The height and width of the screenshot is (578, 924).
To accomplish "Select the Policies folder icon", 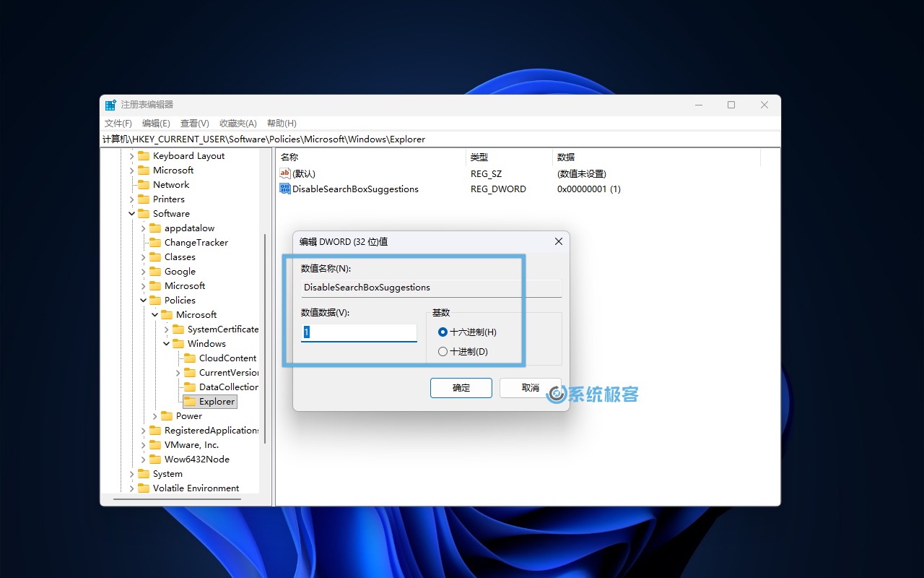I will pyautogui.click(x=156, y=300).
